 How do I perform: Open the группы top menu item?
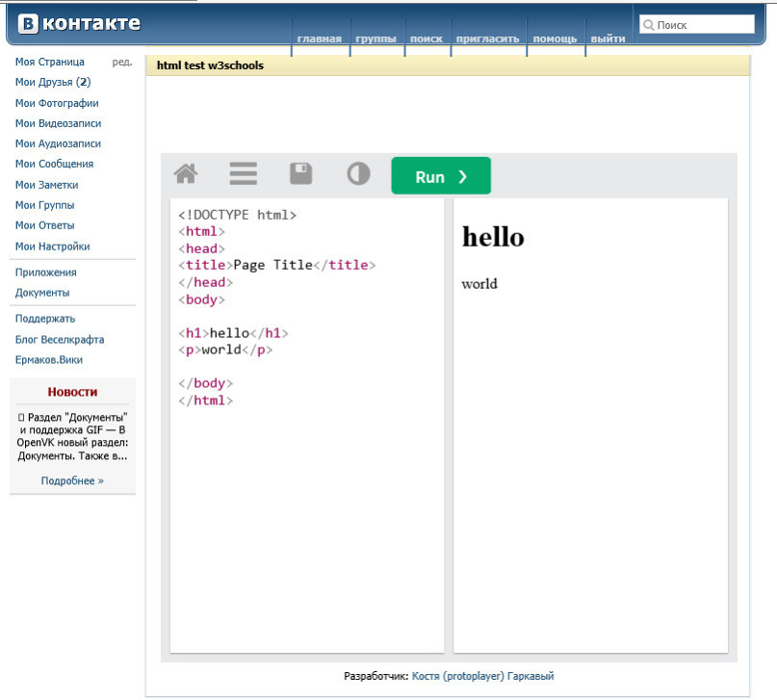pos(376,39)
